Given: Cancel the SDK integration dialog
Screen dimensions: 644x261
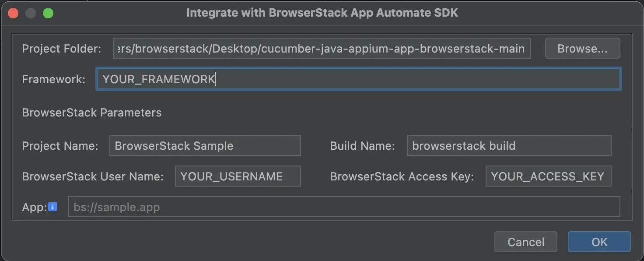Looking at the screenshot, I should pyautogui.click(x=525, y=242).
